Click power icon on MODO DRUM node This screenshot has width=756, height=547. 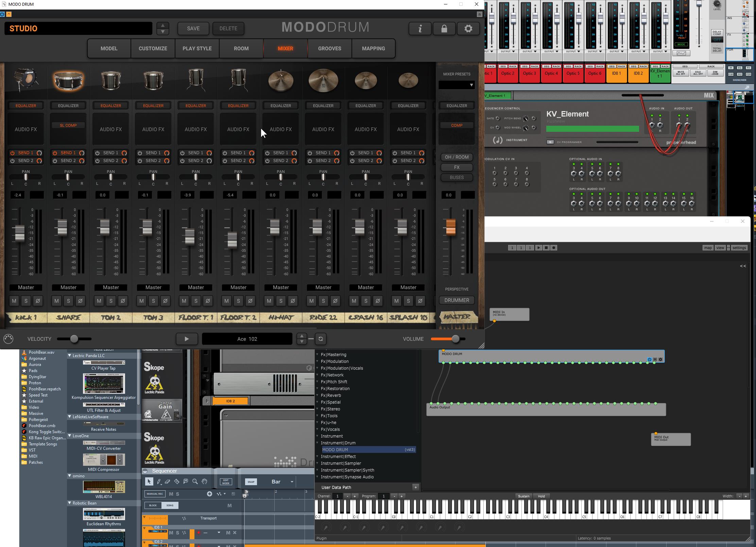pos(649,359)
